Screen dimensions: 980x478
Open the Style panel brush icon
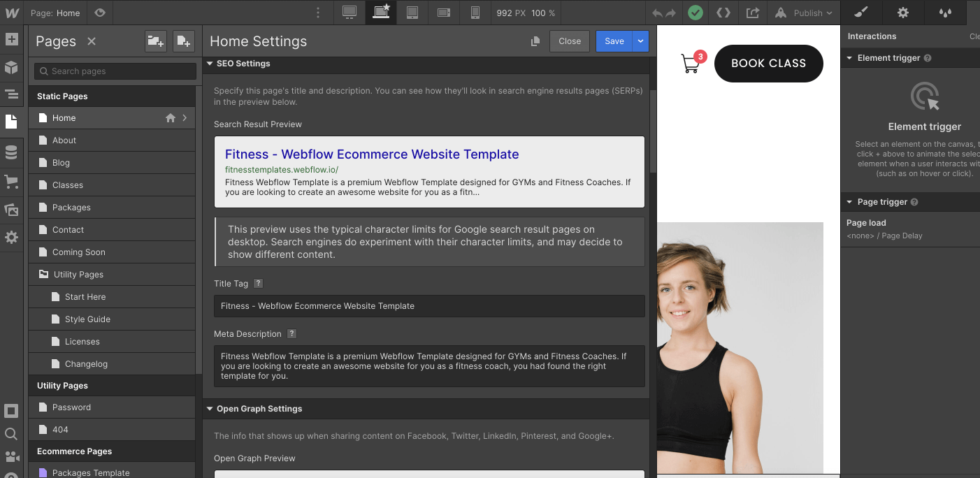coord(860,13)
